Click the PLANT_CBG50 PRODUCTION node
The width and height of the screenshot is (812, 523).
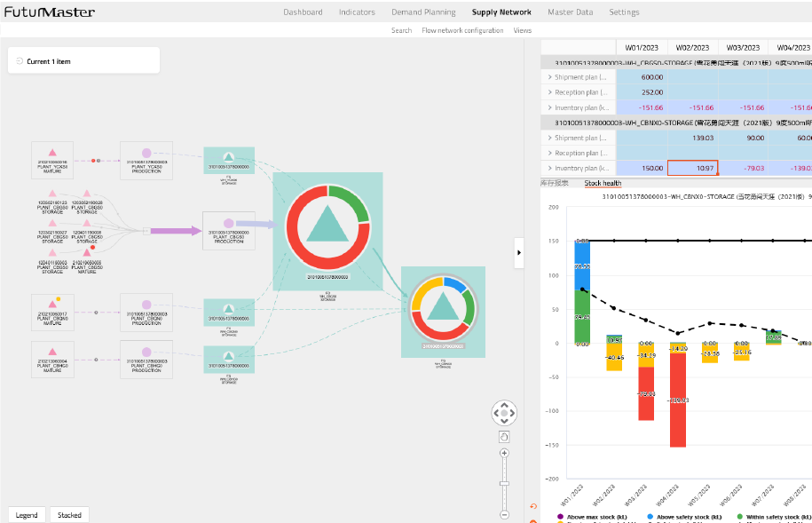point(228,230)
